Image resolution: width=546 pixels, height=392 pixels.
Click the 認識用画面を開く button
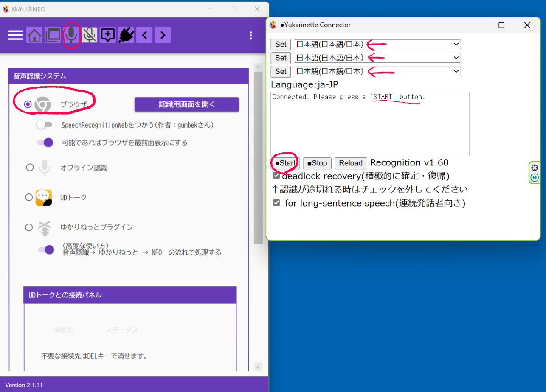click(x=187, y=104)
